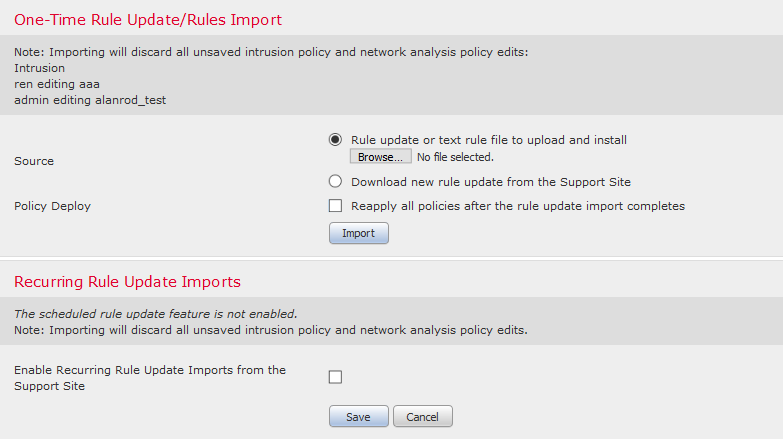Click the 'Recurring Rule Update Imports' heading
The width and height of the screenshot is (783, 439).
tap(127, 282)
